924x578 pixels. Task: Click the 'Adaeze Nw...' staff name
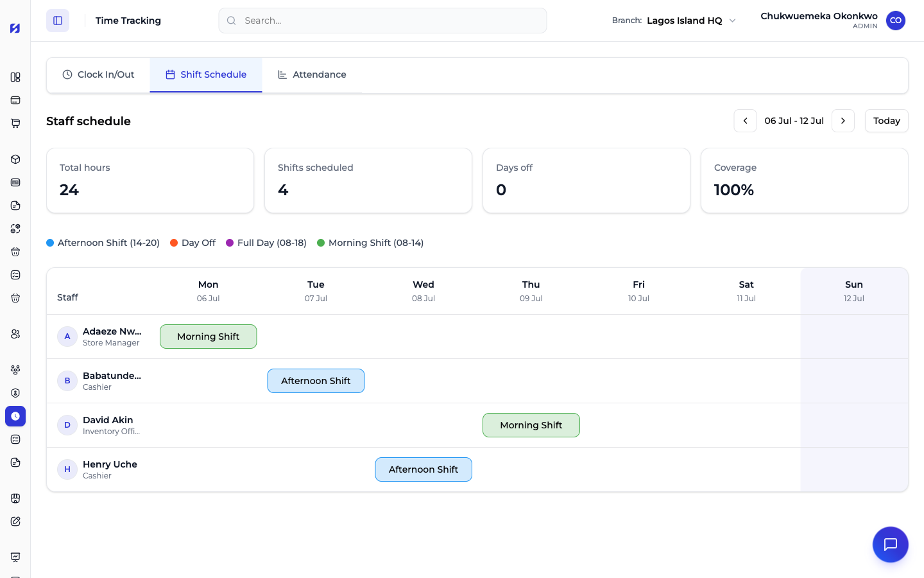point(112,331)
